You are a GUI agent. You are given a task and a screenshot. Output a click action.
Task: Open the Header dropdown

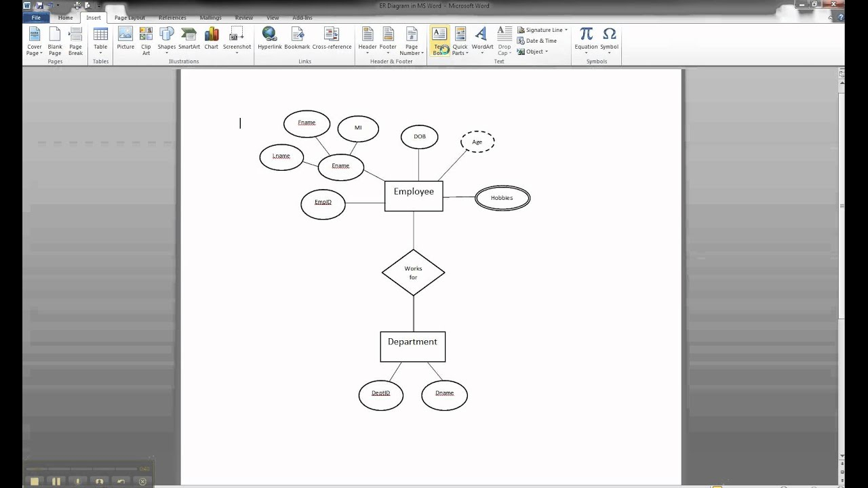click(368, 41)
